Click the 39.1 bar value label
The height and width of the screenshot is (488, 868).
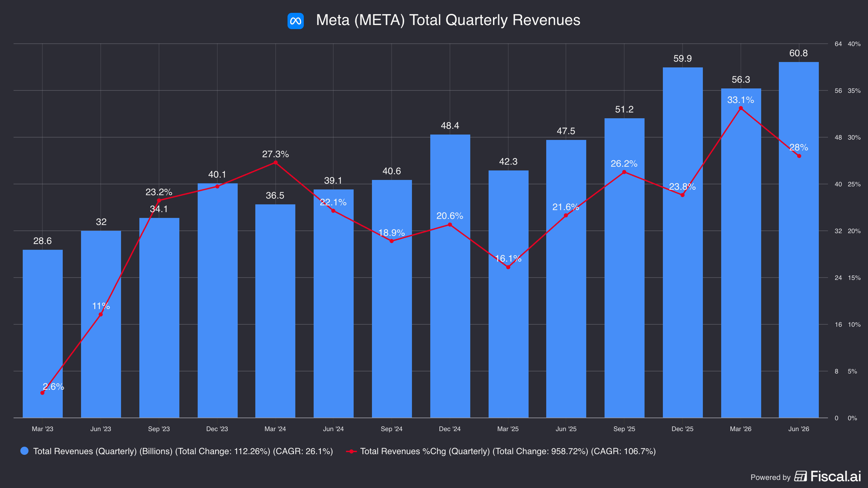[x=333, y=180]
